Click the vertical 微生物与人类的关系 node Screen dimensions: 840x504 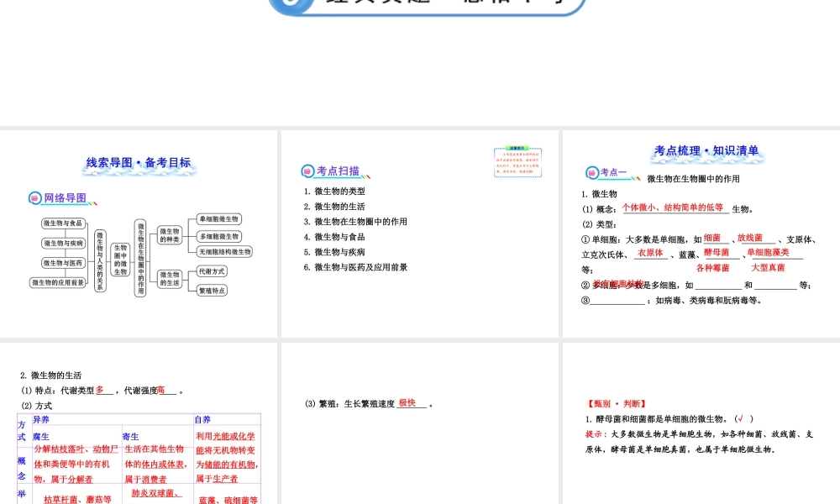[x=100, y=261]
